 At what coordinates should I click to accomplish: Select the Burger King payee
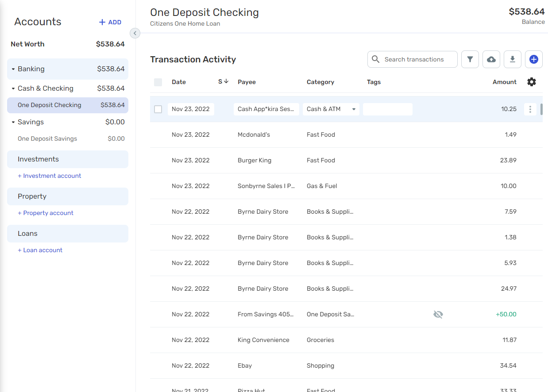(x=255, y=161)
